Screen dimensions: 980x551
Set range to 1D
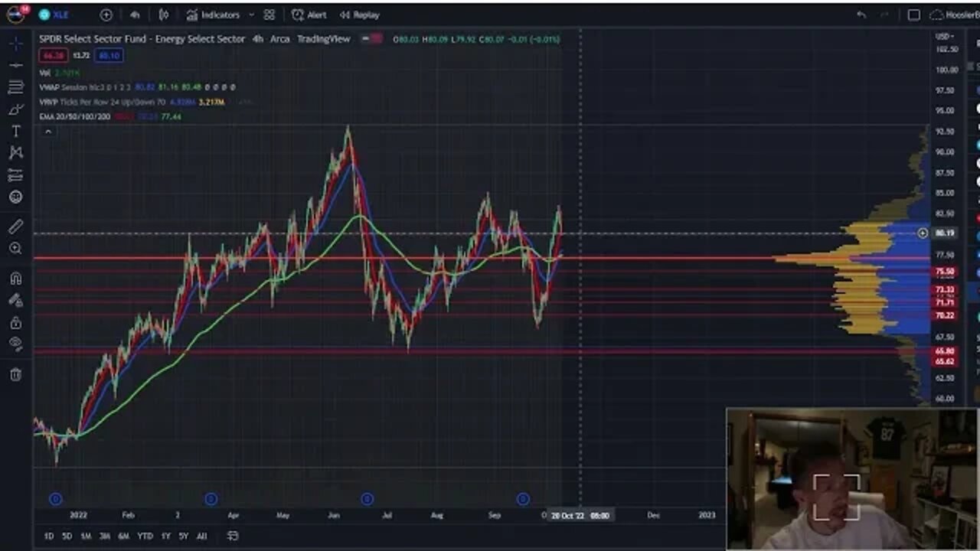point(48,536)
